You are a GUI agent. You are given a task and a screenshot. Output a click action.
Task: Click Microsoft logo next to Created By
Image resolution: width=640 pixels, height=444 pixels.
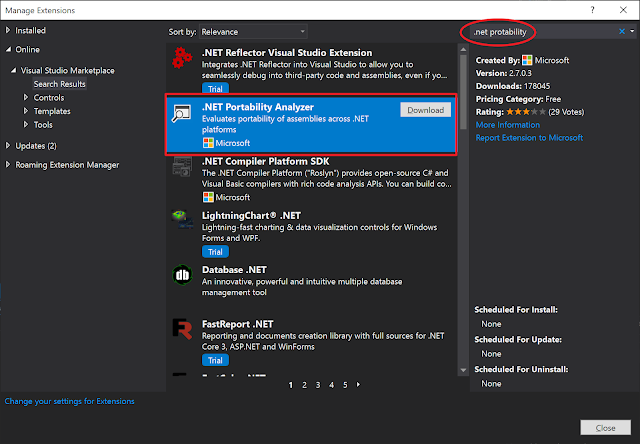pyautogui.click(x=527, y=60)
